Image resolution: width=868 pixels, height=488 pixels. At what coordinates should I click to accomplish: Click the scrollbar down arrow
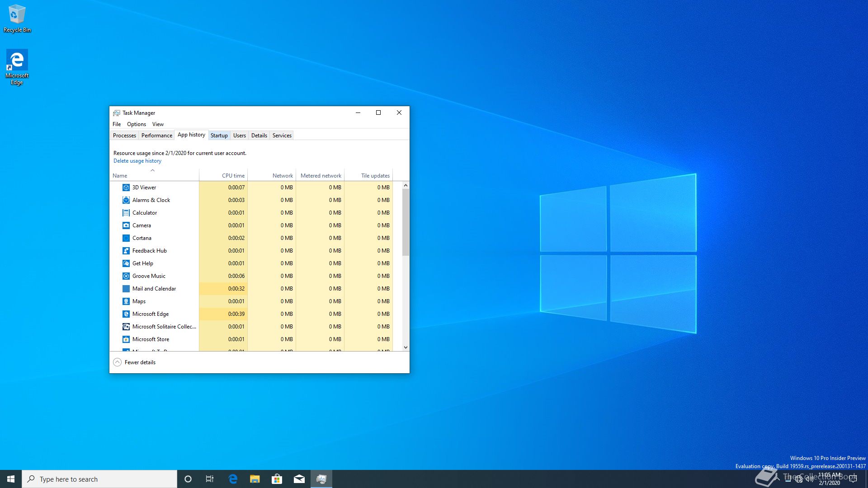coord(406,347)
